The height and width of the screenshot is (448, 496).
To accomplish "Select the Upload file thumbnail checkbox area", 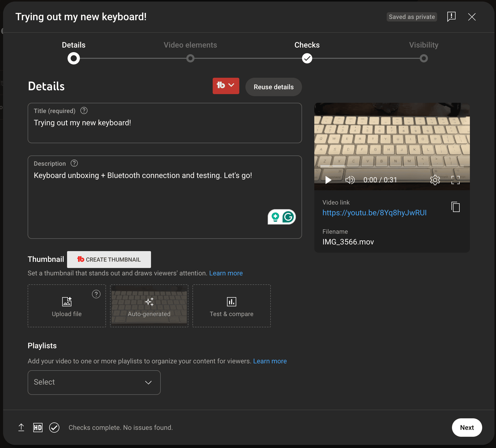I will [x=66, y=305].
